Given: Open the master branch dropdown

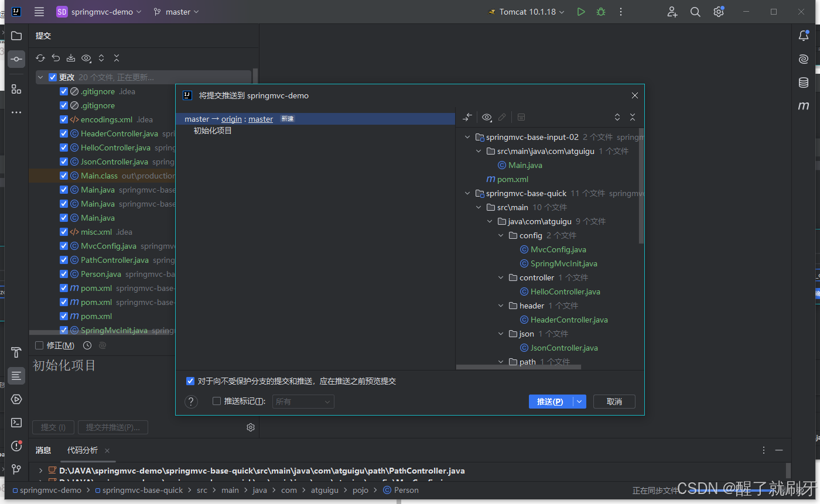Looking at the screenshot, I should pos(176,12).
